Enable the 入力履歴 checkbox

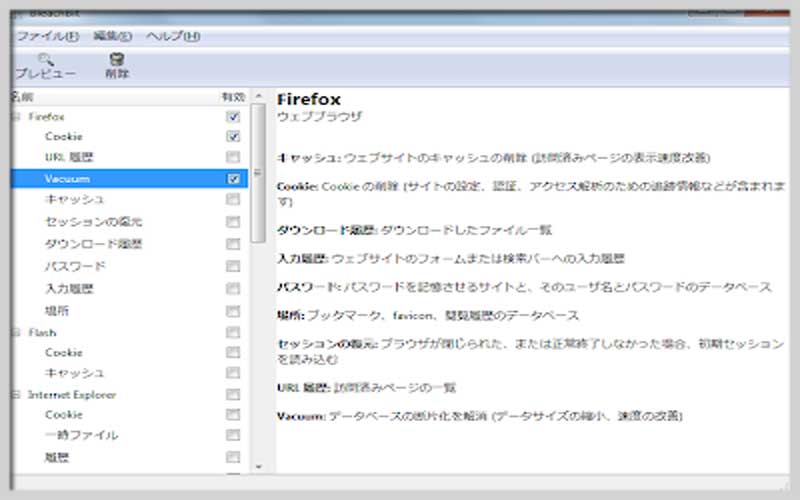click(x=233, y=289)
